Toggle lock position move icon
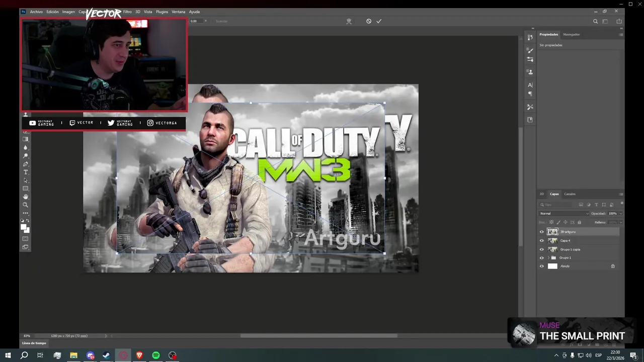This screenshot has width=644, height=362. coord(565,222)
